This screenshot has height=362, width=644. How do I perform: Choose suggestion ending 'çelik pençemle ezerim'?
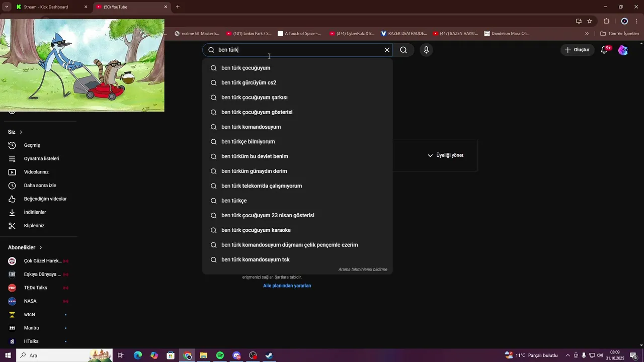[x=298, y=245]
